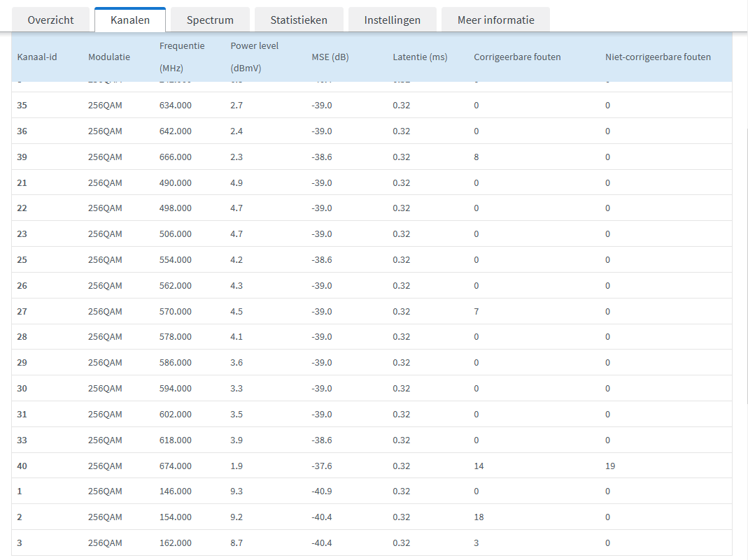
Task: Open the Instellingen tab
Action: point(392,20)
